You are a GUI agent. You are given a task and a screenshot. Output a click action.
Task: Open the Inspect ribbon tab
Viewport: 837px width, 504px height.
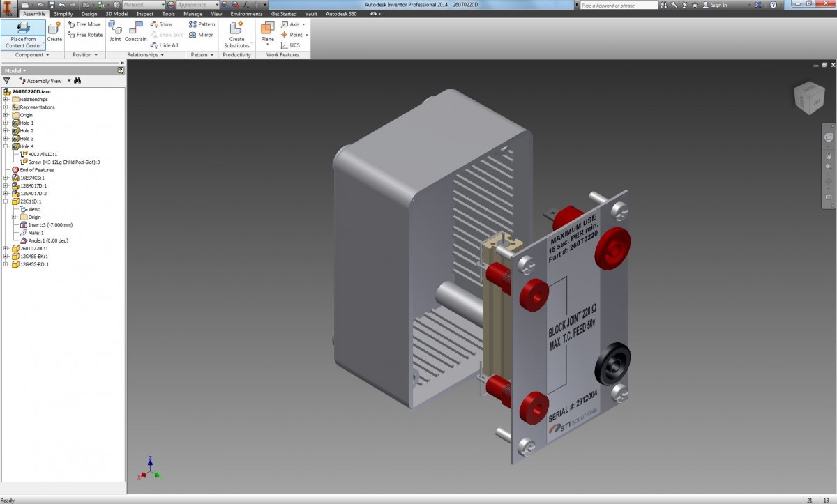point(144,13)
